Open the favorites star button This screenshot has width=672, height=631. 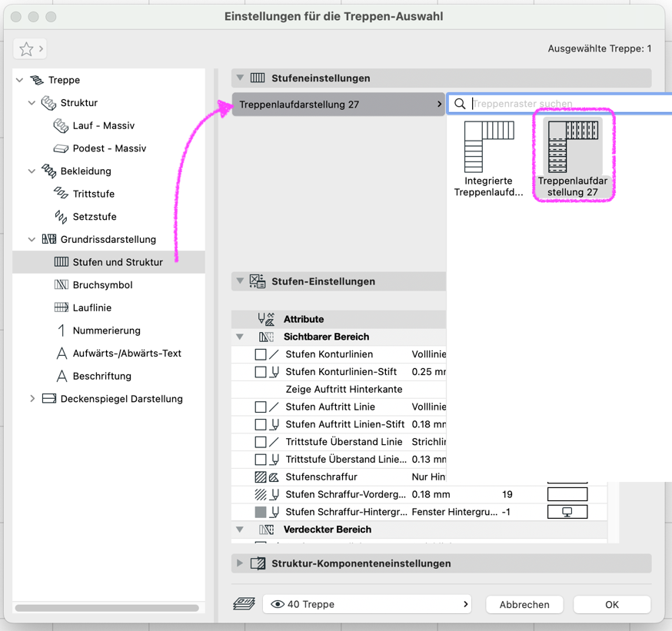coord(29,49)
